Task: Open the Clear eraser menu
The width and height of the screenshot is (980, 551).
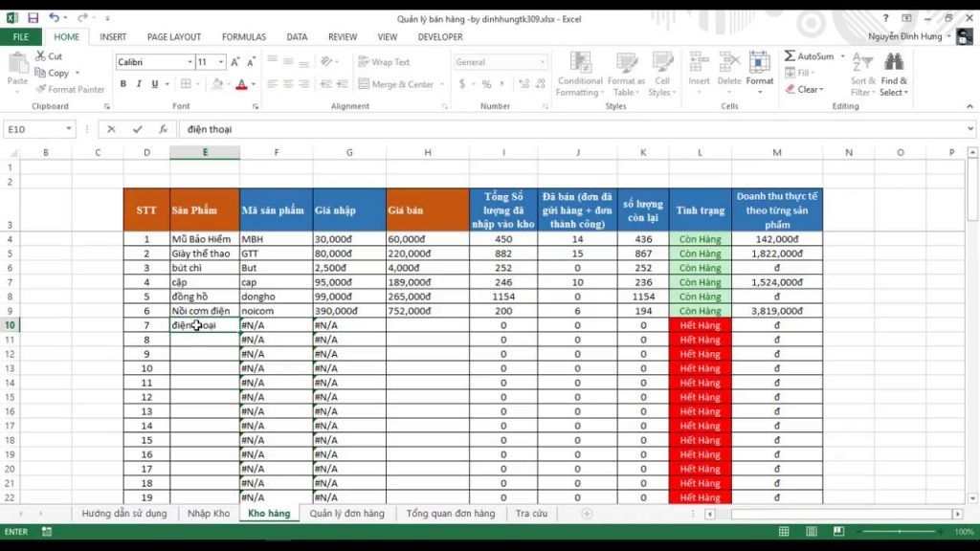Action: point(804,89)
